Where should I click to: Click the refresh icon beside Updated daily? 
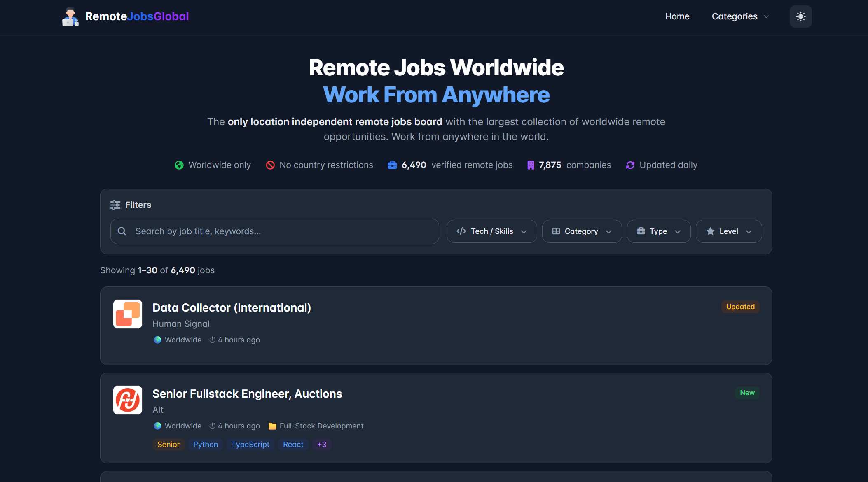[x=630, y=165]
